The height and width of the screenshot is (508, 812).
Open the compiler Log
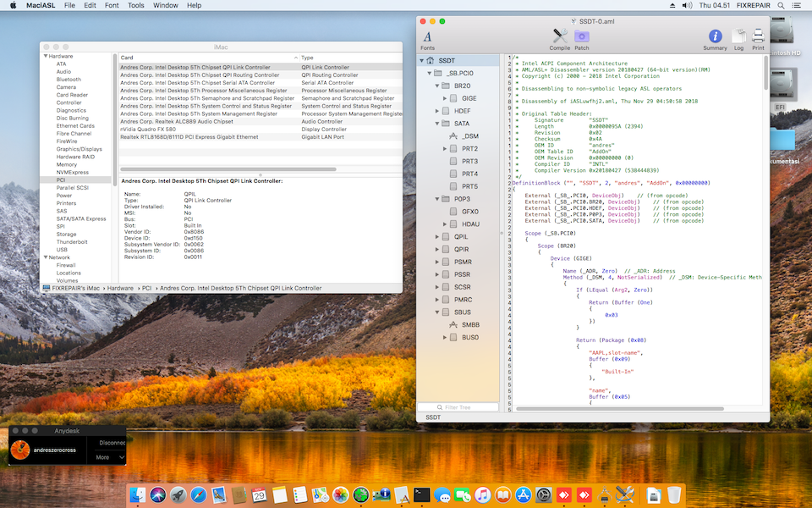click(x=738, y=38)
